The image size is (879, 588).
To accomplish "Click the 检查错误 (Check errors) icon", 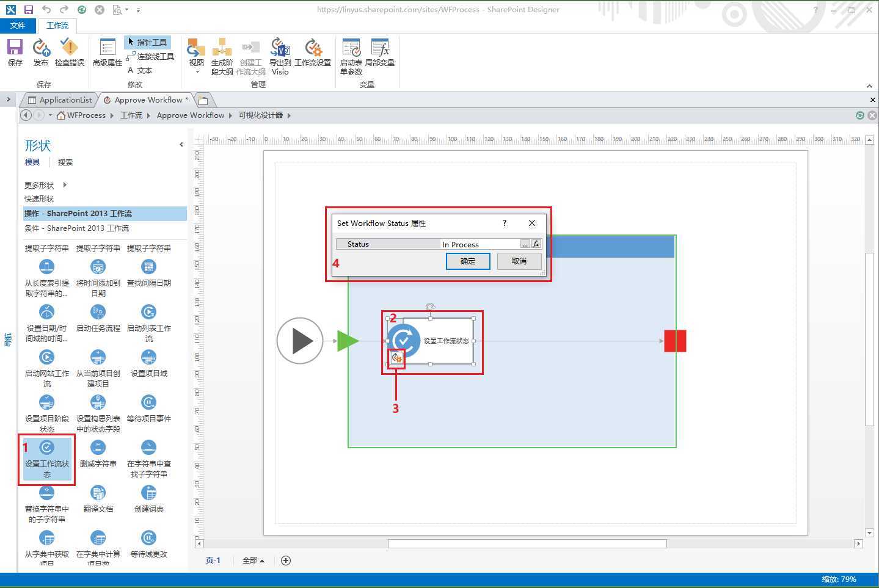I will tap(69, 52).
